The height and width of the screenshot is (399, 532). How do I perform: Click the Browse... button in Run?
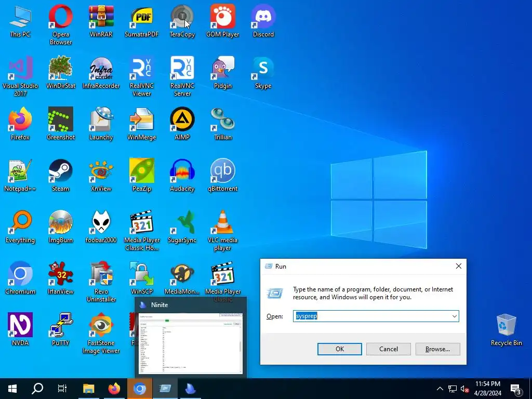coord(437,349)
